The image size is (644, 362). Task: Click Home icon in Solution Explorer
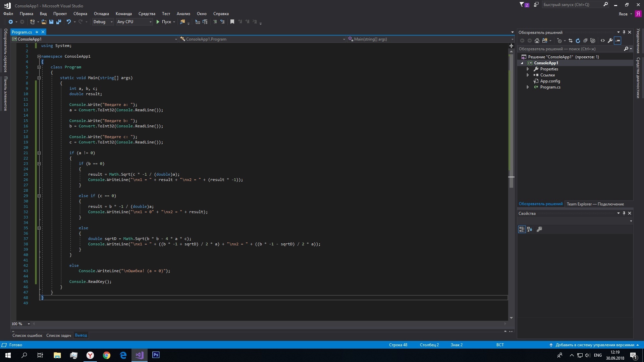click(537, 41)
